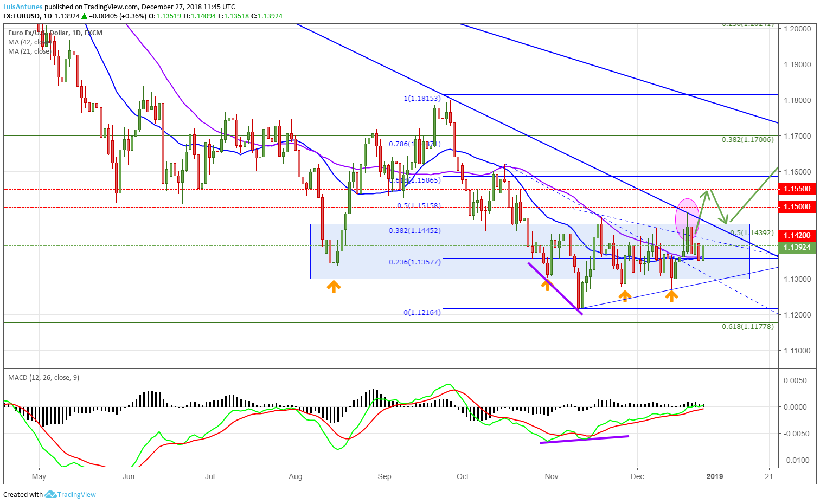
Task: Click the 0.0050 MACD axis label
Action: tap(795, 380)
